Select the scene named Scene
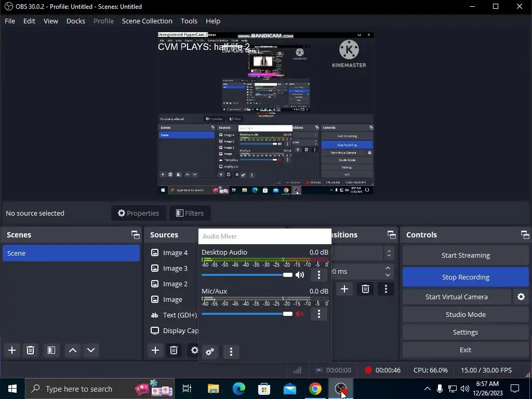 (71, 253)
